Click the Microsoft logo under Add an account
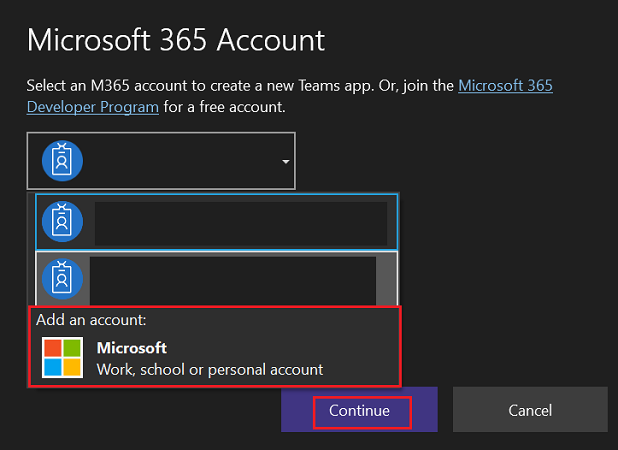This screenshot has width=618, height=450. click(63, 357)
